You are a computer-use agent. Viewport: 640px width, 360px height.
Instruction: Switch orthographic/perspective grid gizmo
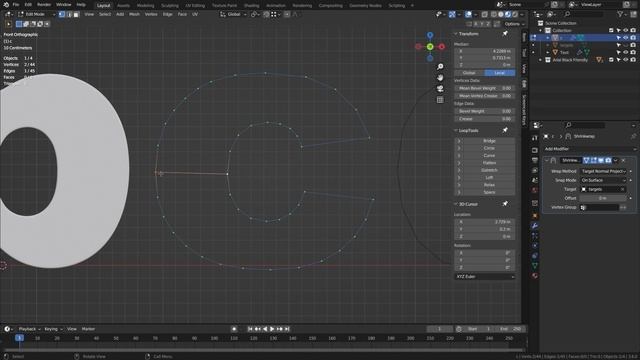pos(440,100)
